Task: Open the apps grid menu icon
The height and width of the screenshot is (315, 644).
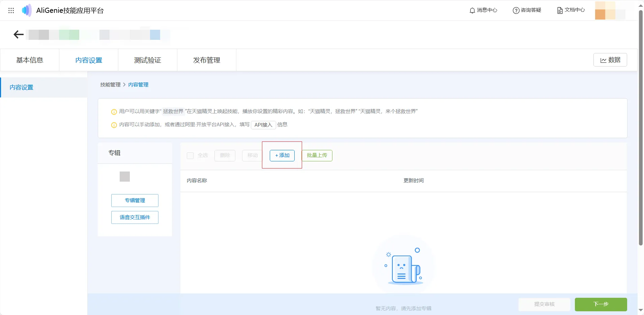Action: pos(11,10)
